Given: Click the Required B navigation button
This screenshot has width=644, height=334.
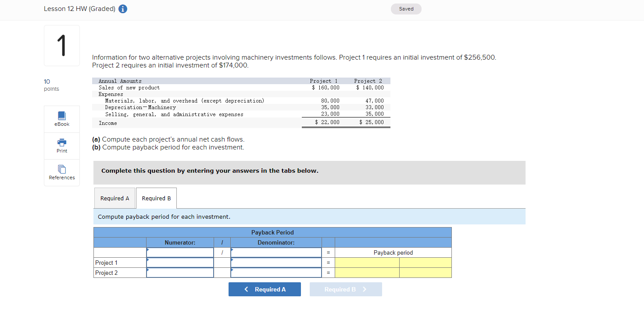Looking at the screenshot, I should click(346, 289).
